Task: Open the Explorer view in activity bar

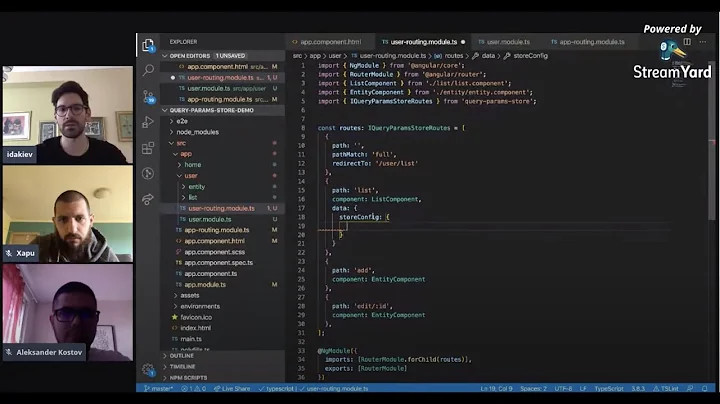Action: click(x=148, y=45)
